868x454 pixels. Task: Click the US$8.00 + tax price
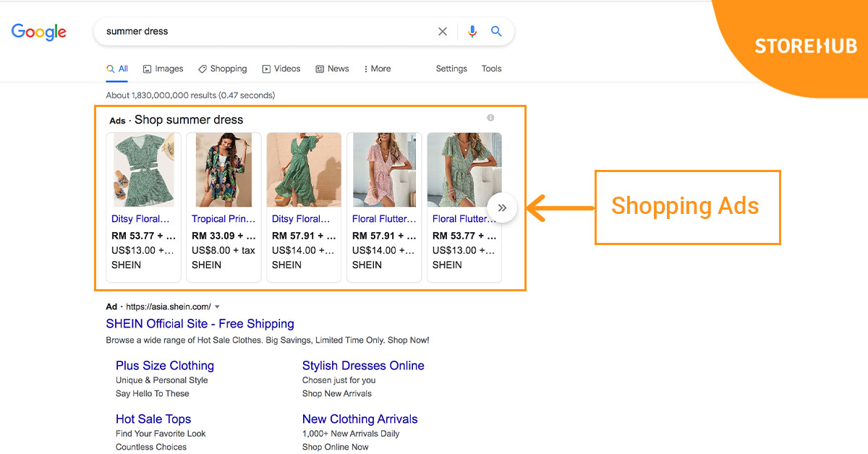(224, 250)
